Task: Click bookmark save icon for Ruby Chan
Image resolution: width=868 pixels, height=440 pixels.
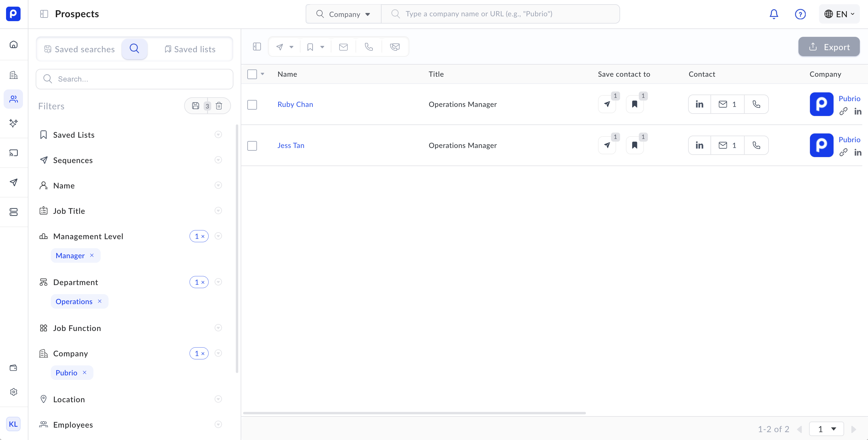Action: [635, 104]
